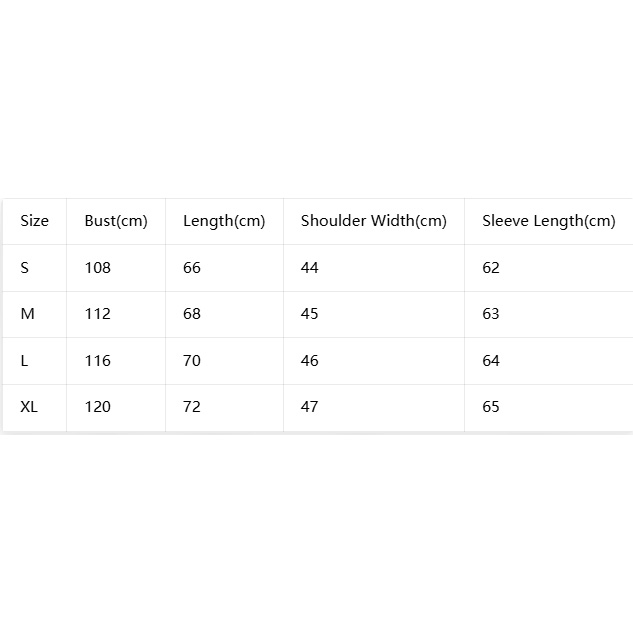The image size is (633, 633).
Task: Click the Bust(cm) column header
Action: 116,221
